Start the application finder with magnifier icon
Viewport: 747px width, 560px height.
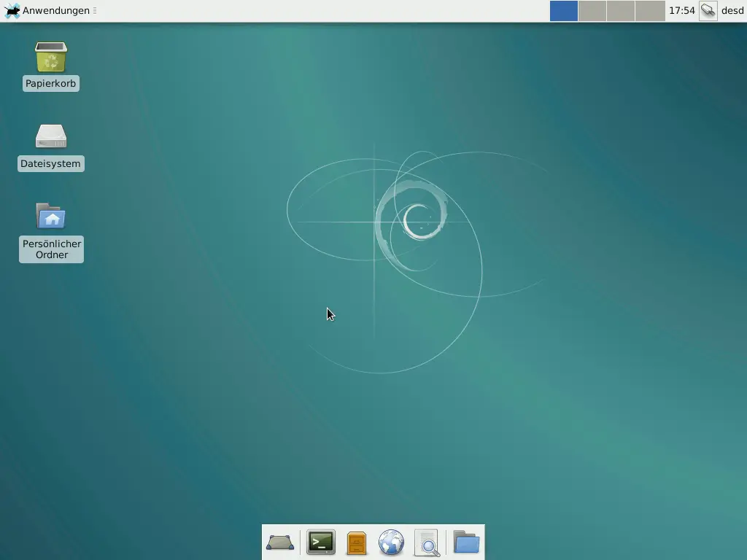click(427, 542)
